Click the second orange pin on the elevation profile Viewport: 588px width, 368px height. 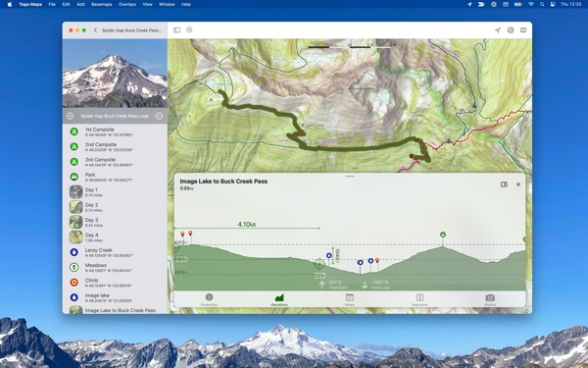coord(190,234)
